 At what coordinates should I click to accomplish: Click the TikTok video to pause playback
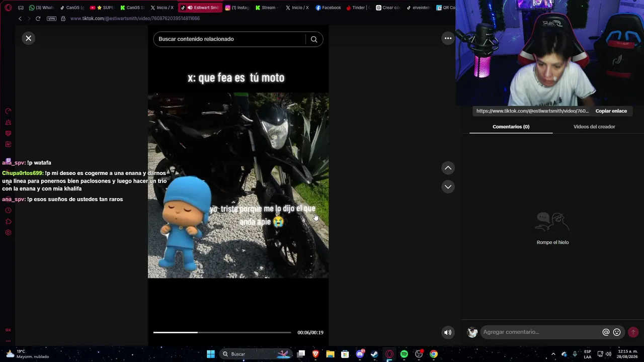tap(238, 185)
